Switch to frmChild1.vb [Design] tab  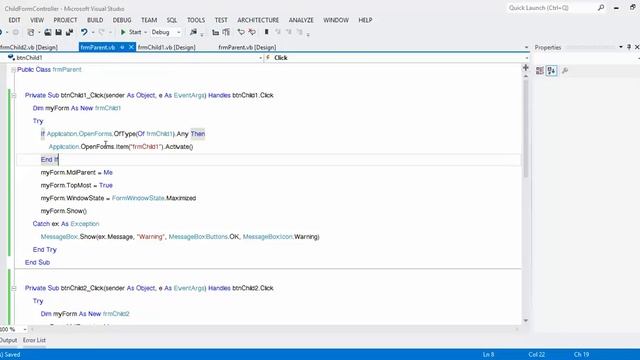click(167, 47)
